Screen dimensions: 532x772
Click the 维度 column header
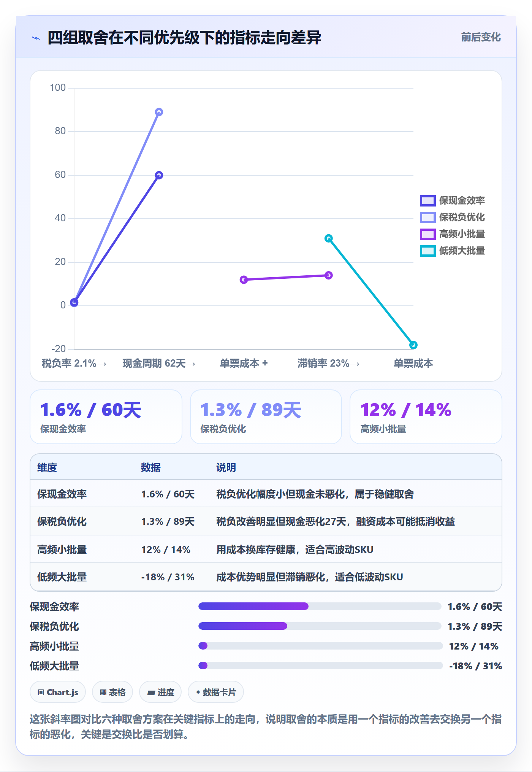click(47, 467)
